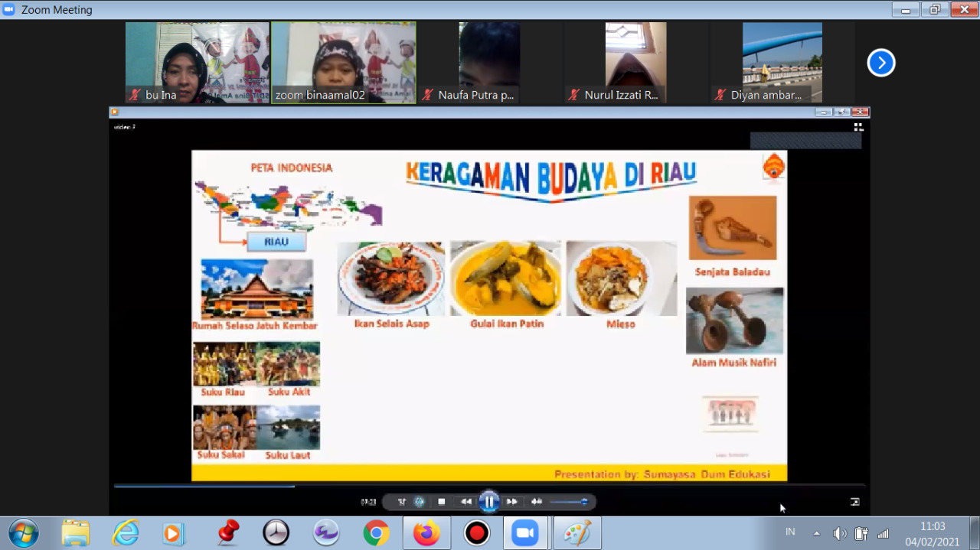Viewport: 980px width, 550px height.
Task: Stop the video playback
Action: click(x=442, y=502)
